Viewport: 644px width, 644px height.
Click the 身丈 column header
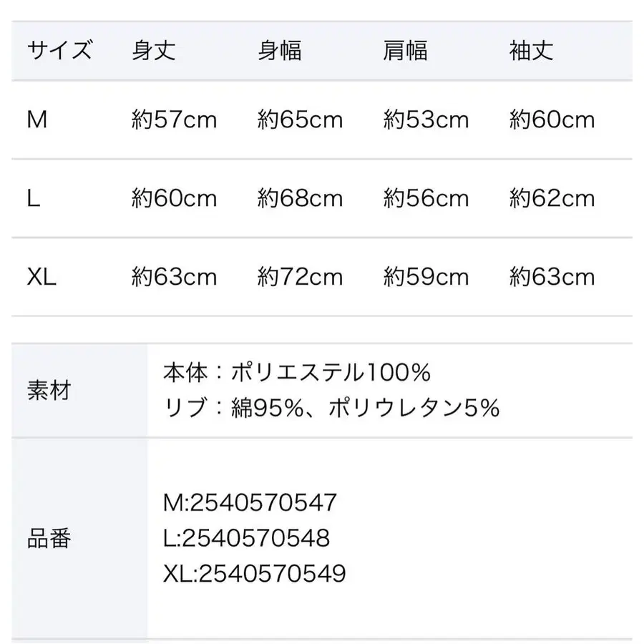(x=153, y=51)
